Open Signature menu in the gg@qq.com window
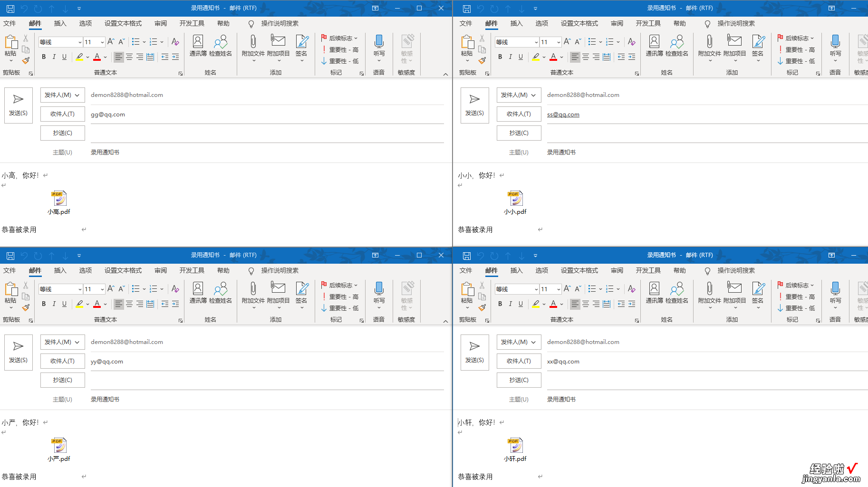 coord(301,48)
